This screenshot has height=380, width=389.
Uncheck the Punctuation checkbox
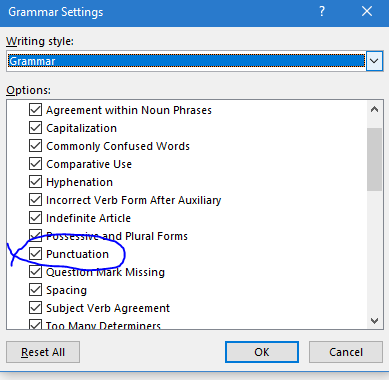[35, 254]
